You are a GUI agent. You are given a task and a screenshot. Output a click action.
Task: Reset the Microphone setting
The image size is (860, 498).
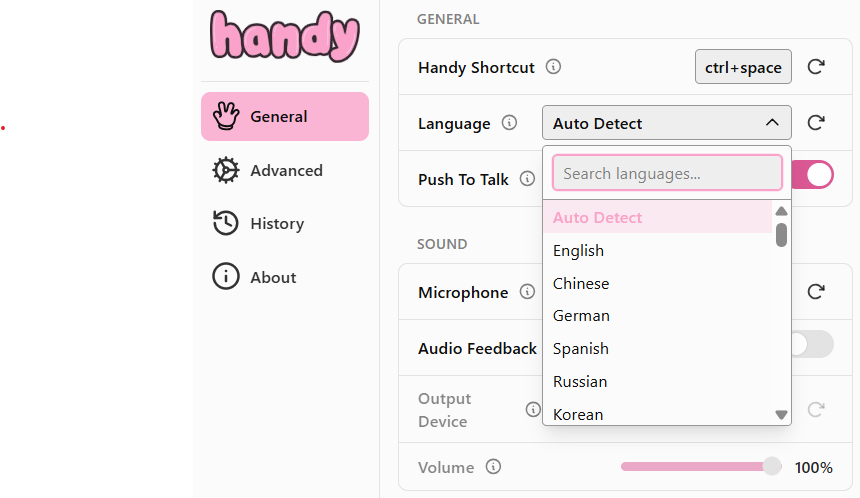816,292
